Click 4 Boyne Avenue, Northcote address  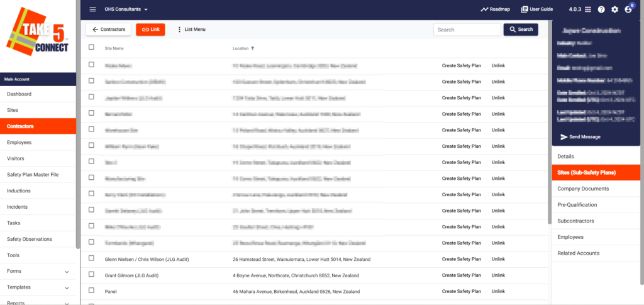click(296, 275)
